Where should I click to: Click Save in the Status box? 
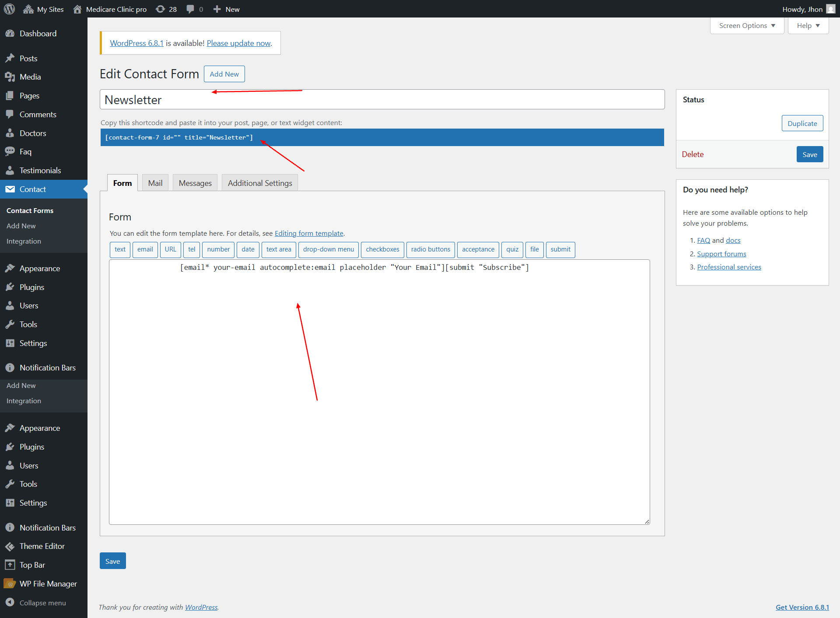click(x=810, y=154)
